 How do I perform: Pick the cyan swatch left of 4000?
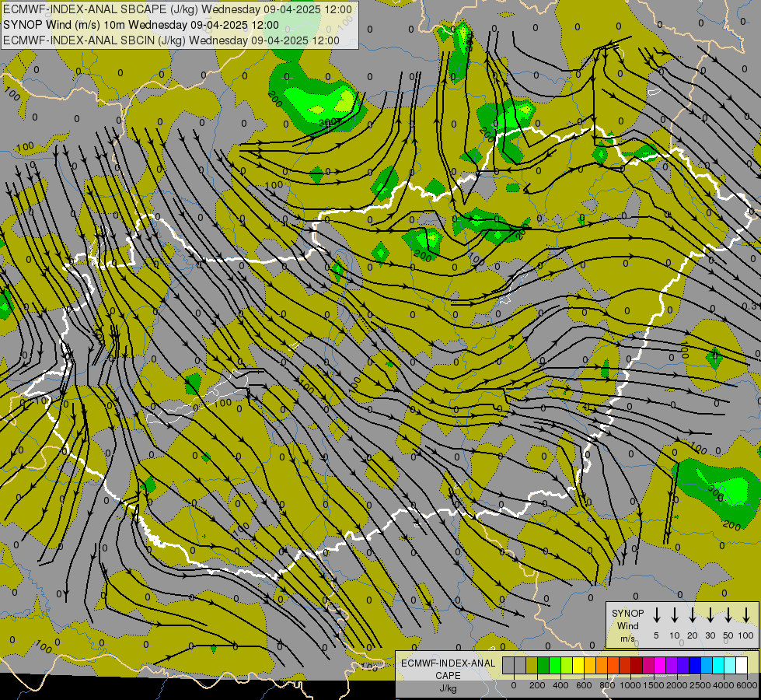[x=718, y=665]
